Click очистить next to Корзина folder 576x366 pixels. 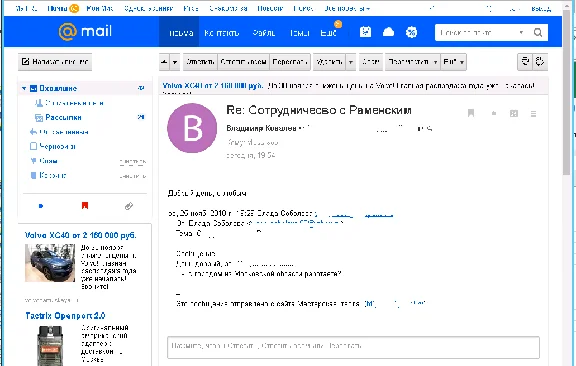click(x=133, y=176)
